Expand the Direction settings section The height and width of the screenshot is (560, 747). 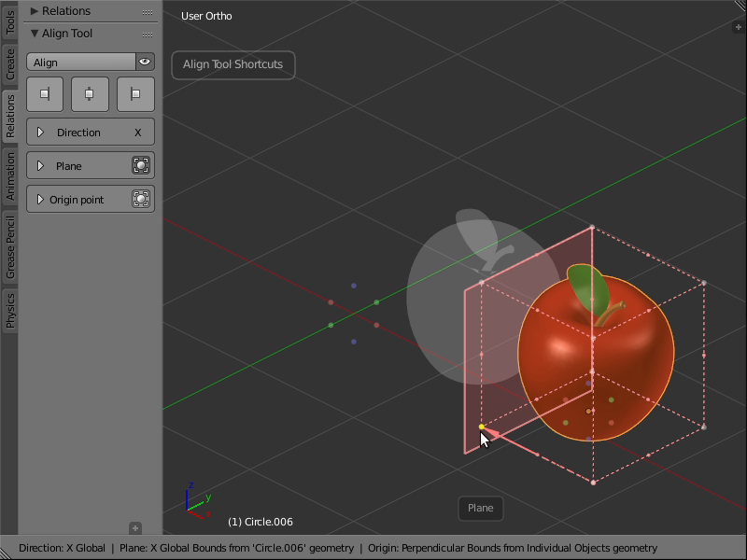40,132
